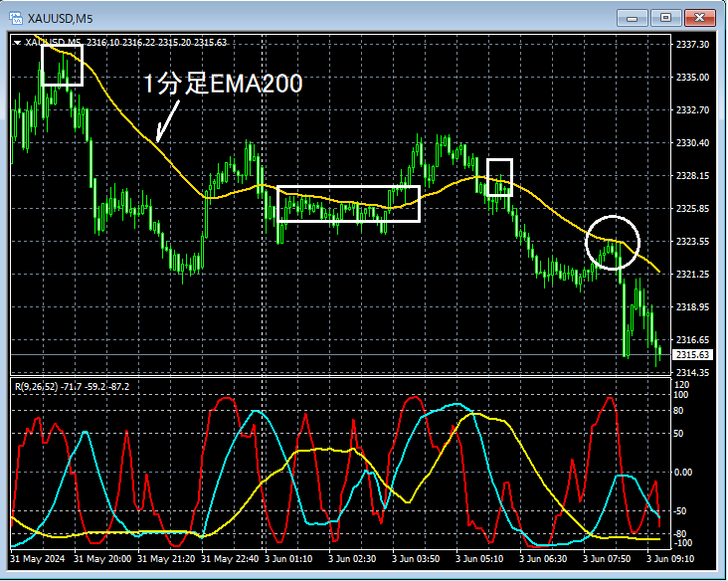Click the 31 May 22:40 time label
Image resolution: width=728 pixels, height=581 pixels.
point(230,559)
